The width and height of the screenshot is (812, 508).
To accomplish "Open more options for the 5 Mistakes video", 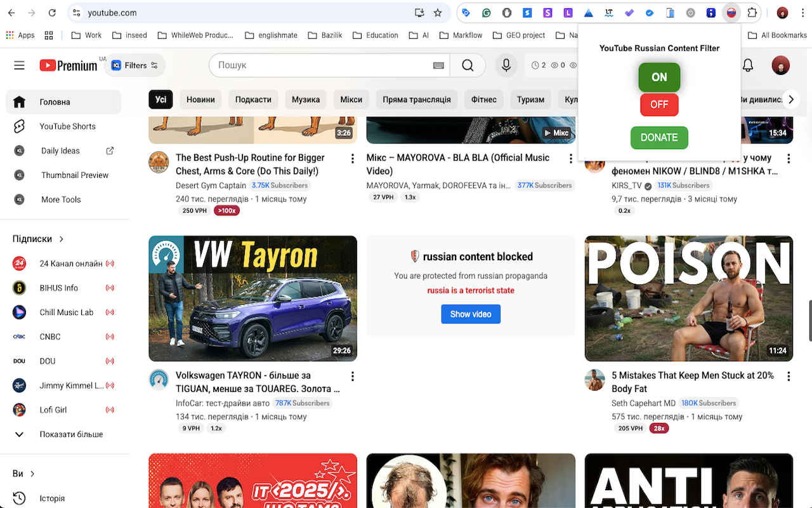I will 789,377.
